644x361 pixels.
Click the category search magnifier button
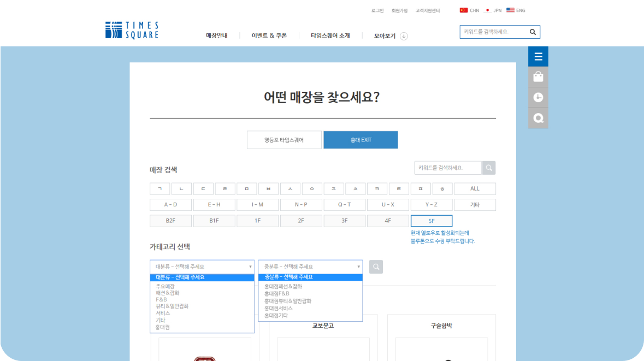point(376,267)
